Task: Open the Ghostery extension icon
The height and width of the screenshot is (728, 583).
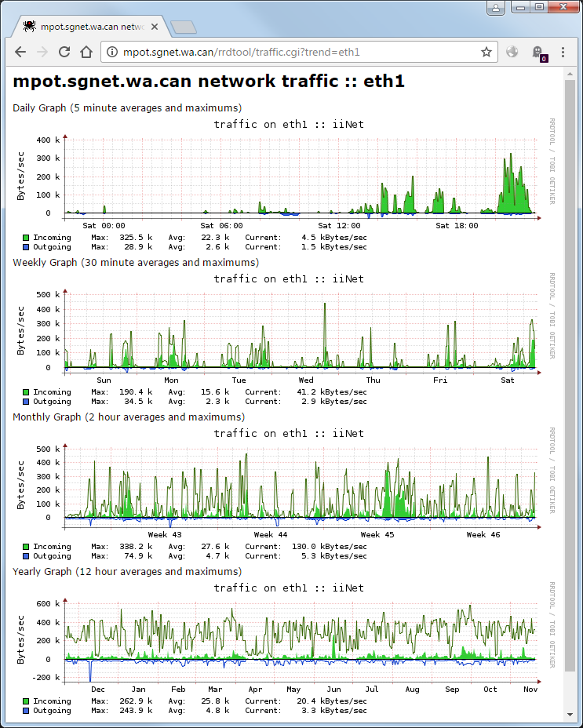Action: (x=538, y=53)
